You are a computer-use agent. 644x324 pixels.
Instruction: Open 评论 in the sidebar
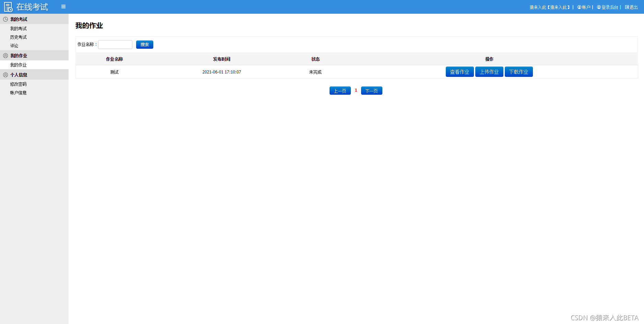click(14, 46)
